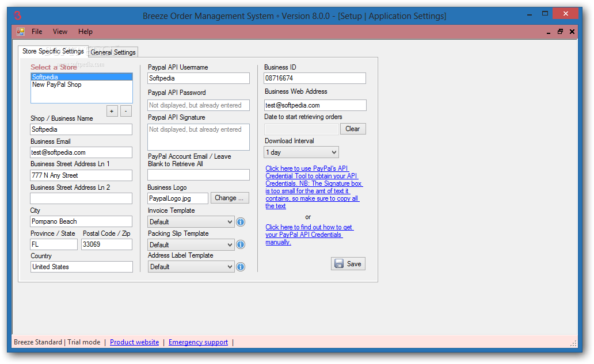Open the View menu

click(60, 32)
